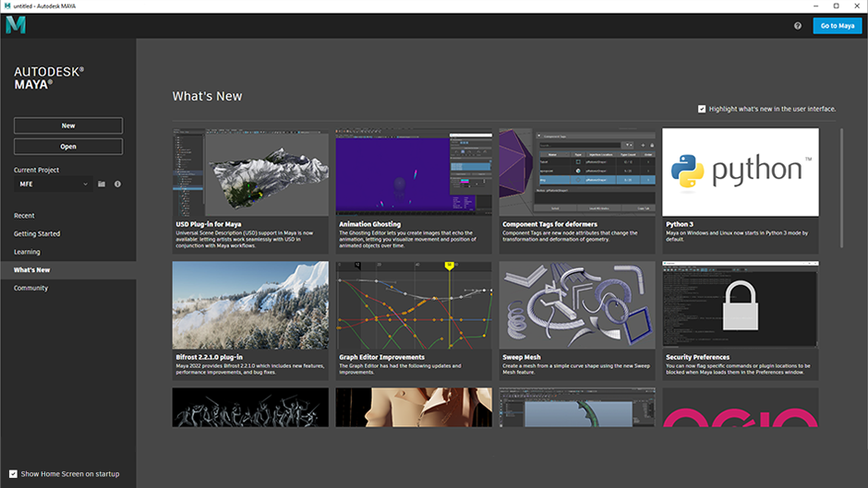Minimize the Autodesk Maya window
Viewport: 868px width, 488px height.
pyautogui.click(x=816, y=6)
